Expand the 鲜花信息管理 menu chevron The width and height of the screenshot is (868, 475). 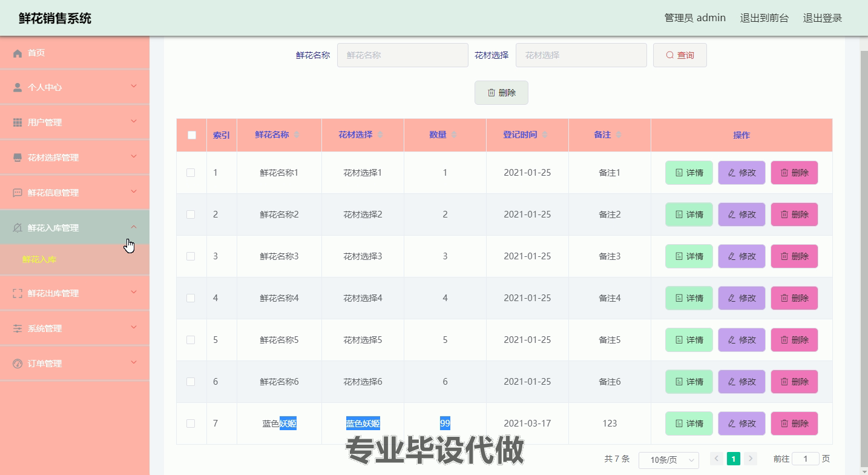[134, 192]
